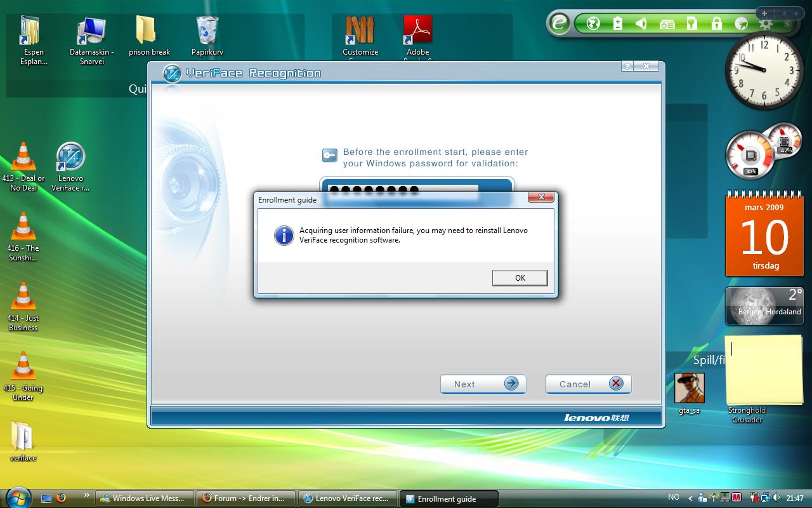The image size is (812, 508).
Task: Click the volume speaker tray icon
Action: (x=776, y=498)
